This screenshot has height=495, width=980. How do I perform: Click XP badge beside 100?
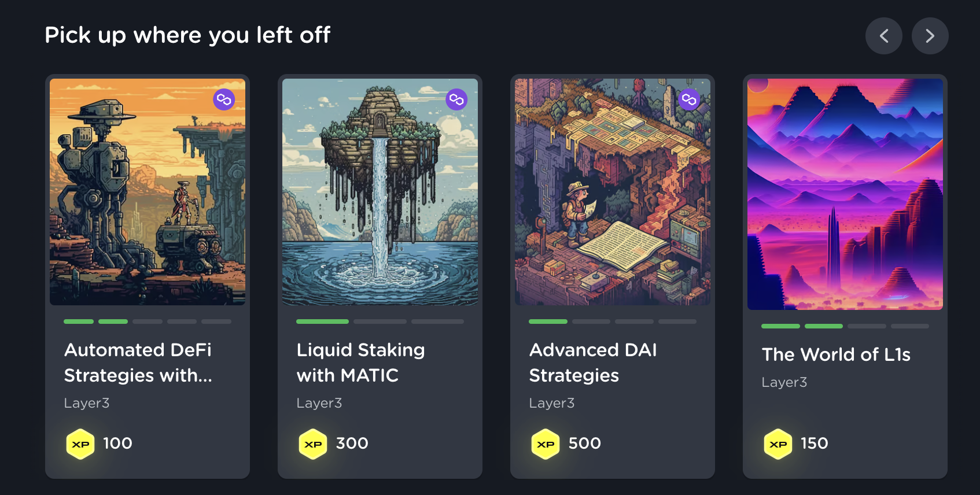pos(80,444)
